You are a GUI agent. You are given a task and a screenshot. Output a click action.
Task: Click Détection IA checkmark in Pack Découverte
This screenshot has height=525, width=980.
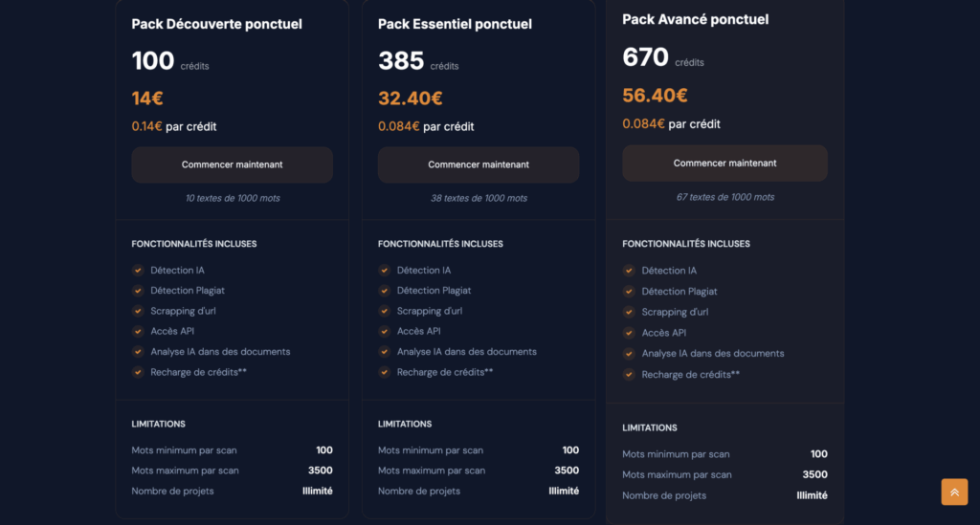point(138,271)
